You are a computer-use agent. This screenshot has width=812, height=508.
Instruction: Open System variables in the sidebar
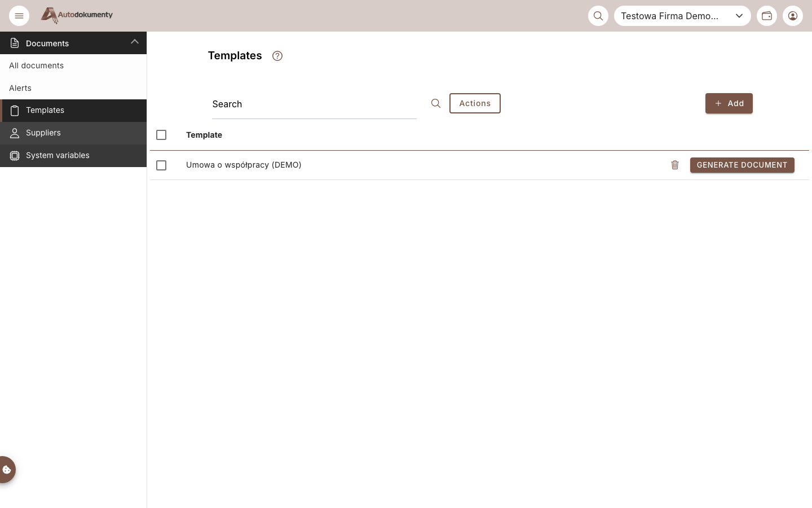73,156
